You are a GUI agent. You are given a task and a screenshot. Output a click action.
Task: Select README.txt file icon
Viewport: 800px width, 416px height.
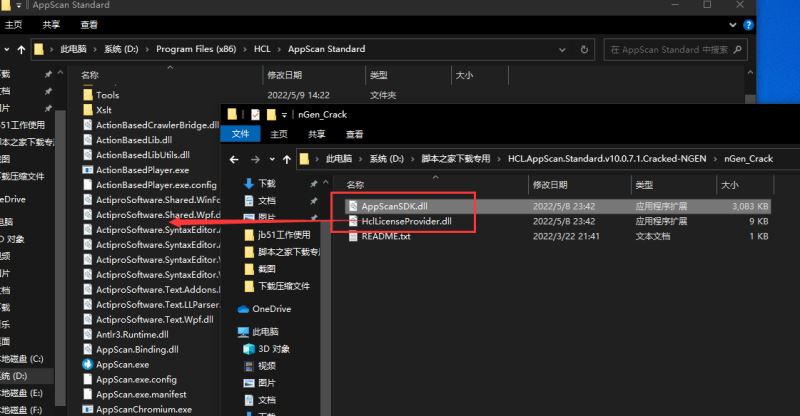tap(353, 236)
